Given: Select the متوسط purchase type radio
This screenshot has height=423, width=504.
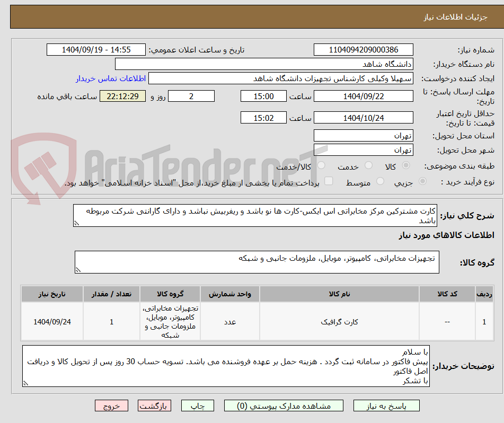Looking at the screenshot, I should (380, 181).
